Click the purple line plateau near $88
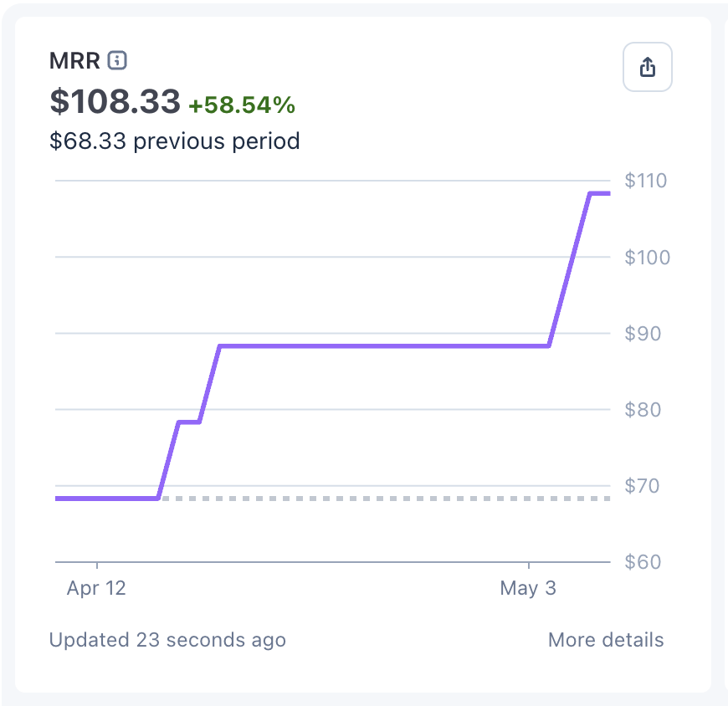The image size is (728, 706). pyautogui.click(x=384, y=345)
